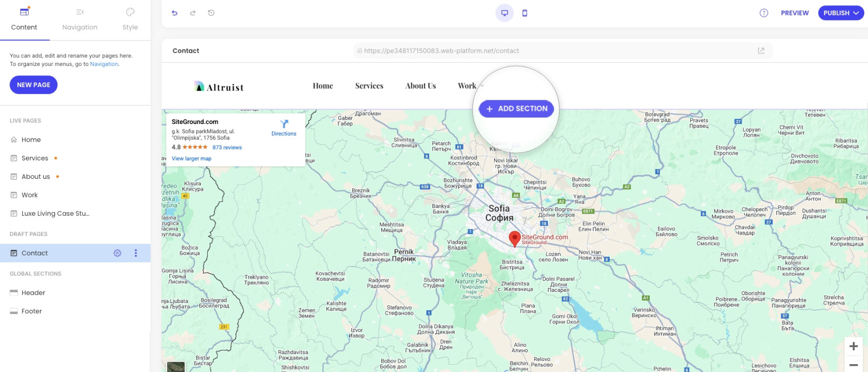Viewport: 868px width, 372px height.
Task: Click the Style palette icon
Action: click(x=130, y=12)
